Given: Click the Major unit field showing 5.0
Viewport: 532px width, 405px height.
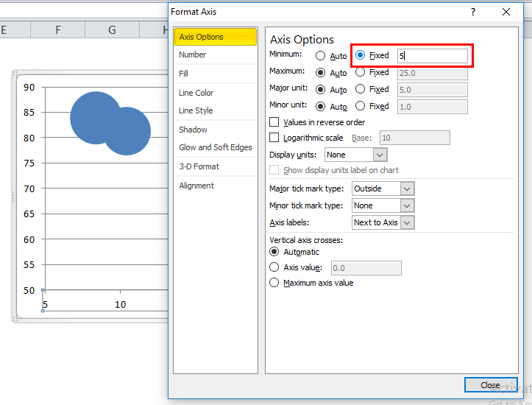Looking at the screenshot, I should click(x=433, y=90).
